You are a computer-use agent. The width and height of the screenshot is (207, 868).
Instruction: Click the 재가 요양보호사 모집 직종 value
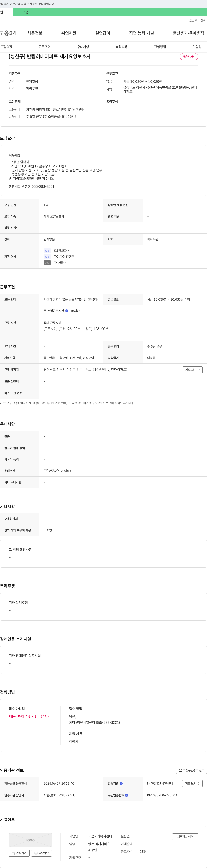54,216
